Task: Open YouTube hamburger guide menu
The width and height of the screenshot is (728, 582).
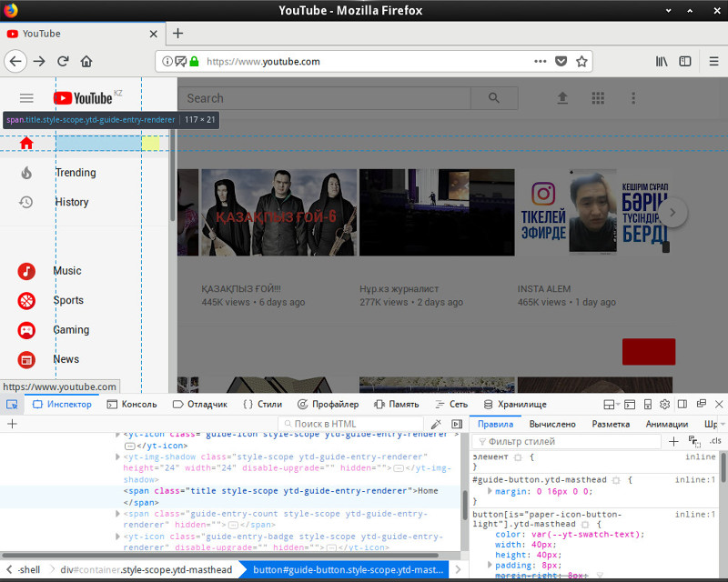Action: coord(26,98)
